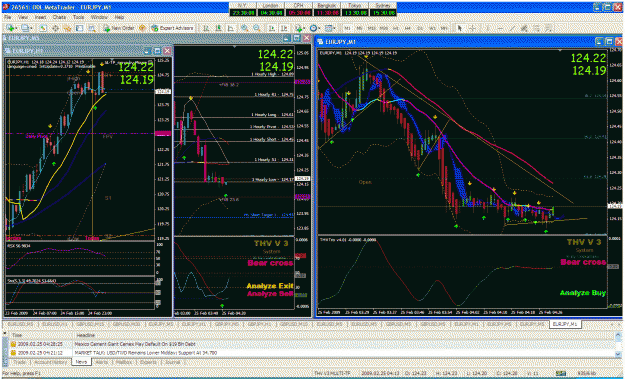Switch chart to line chart type
This screenshot has width=625, height=379.
click(x=230, y=28)
